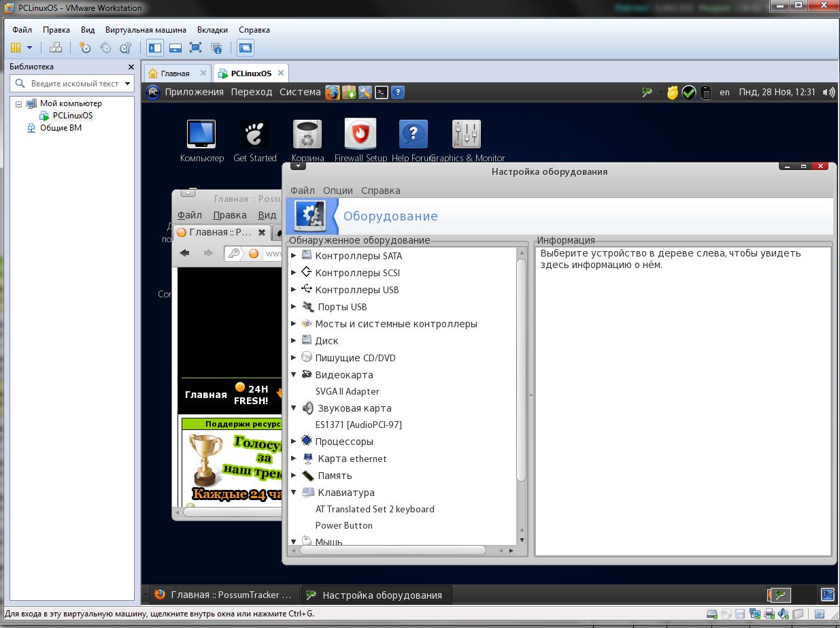Open Graphics & Monitor desktop icon

467,141
